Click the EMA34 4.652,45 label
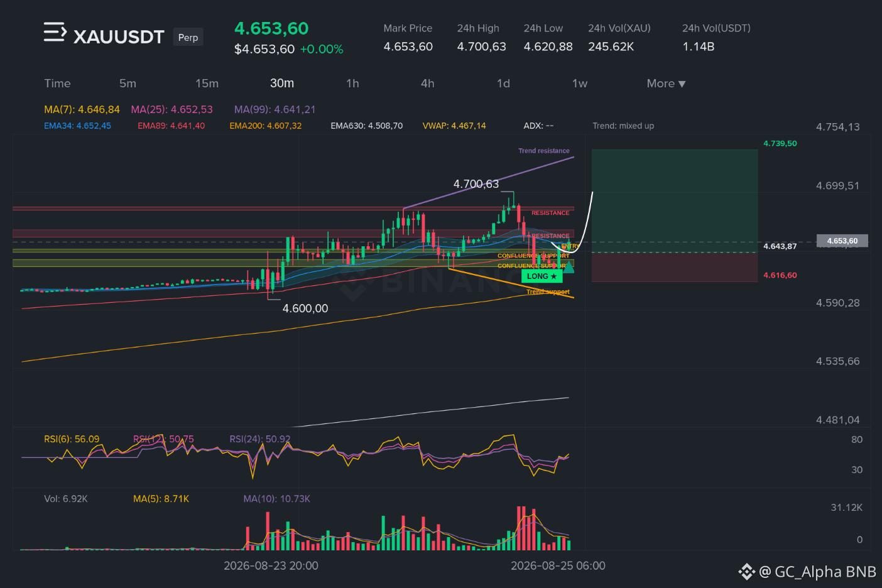The width and height of the screenshot is (882, 588). (77, 126)
